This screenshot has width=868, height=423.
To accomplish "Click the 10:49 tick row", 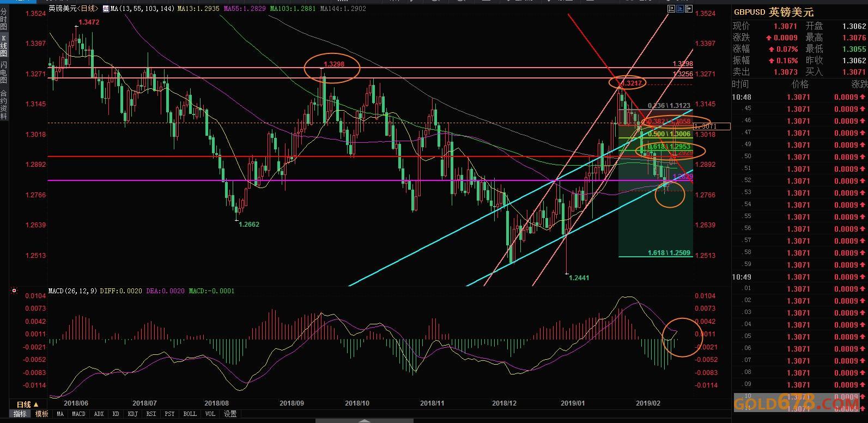I will [800, 277].
